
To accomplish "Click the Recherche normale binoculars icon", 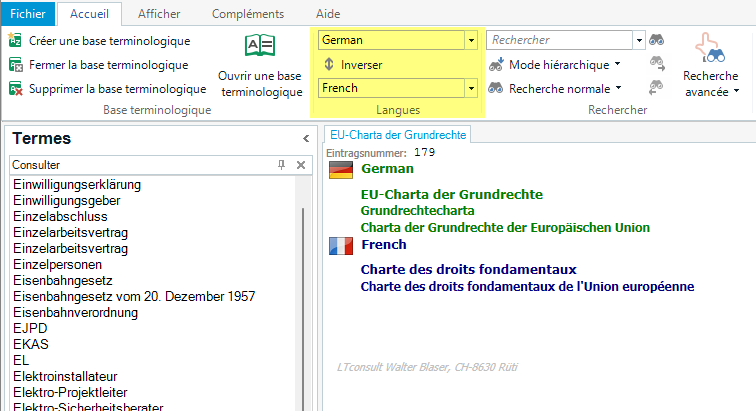I will 496,88.
